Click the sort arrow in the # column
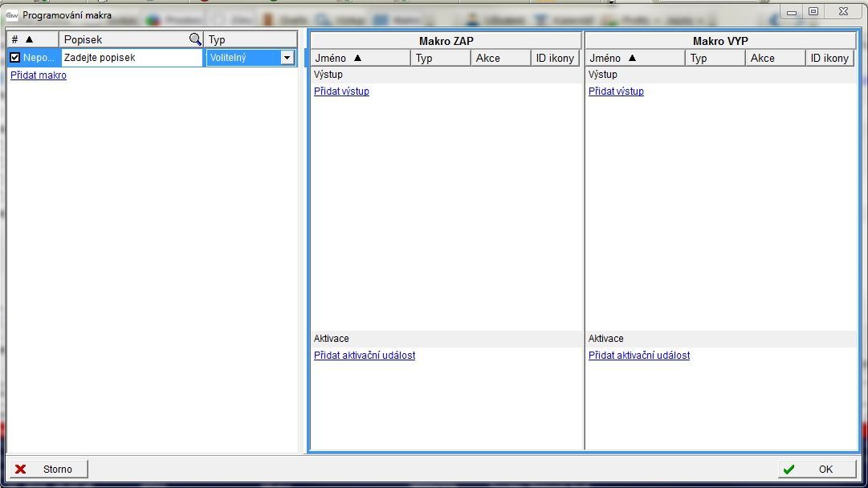868x488 pixels. click(29, 39)
